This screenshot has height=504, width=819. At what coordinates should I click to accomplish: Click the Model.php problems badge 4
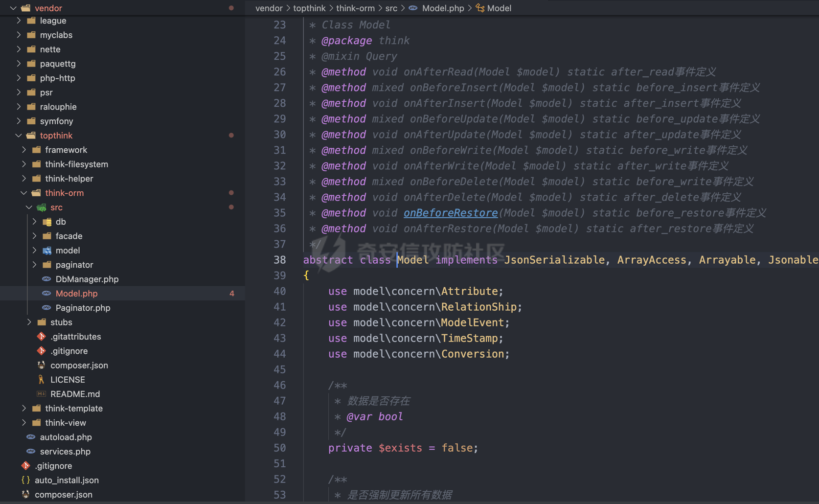(232, 294)
